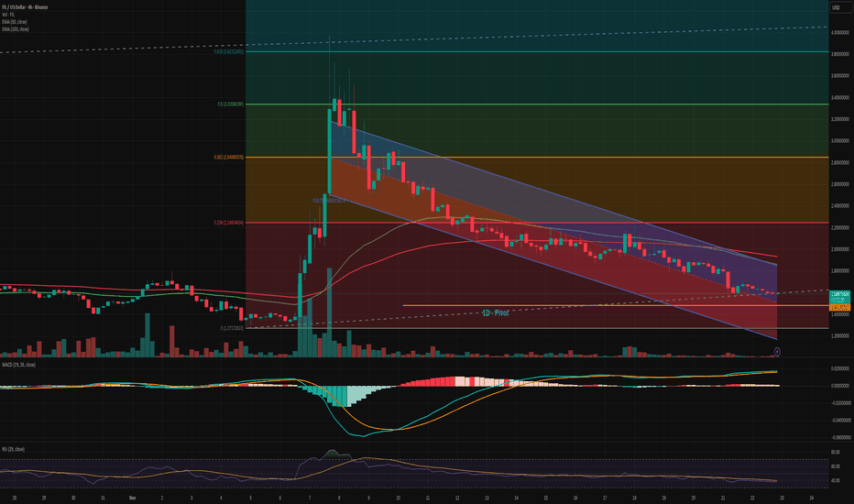
Task: Select the EMA (100, close) indicator label
Action: [x=18, y=27]
